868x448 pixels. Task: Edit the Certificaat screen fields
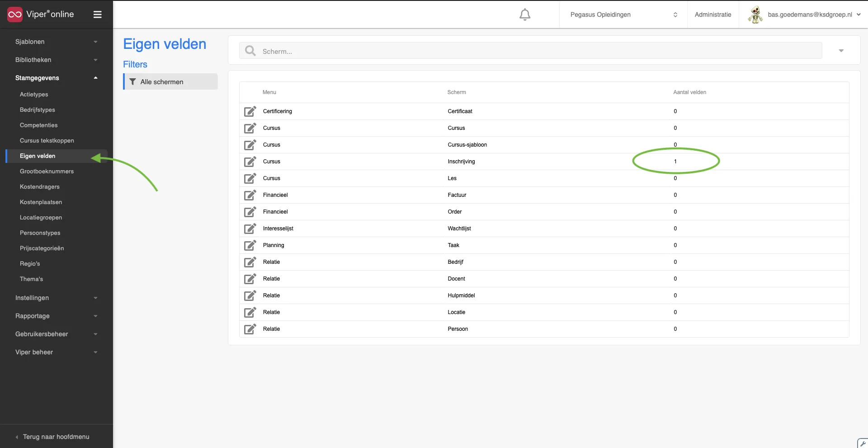(250, 111)
